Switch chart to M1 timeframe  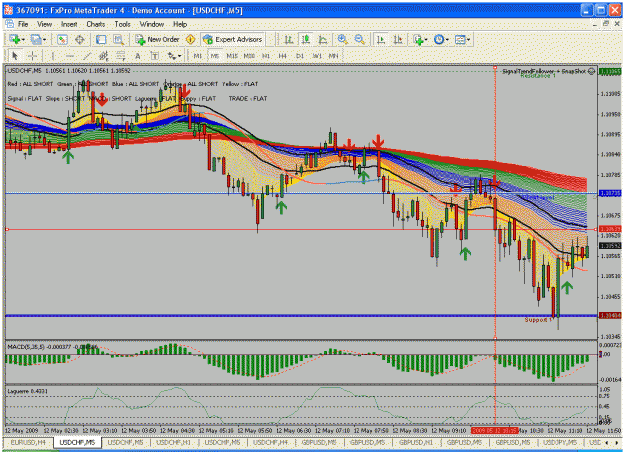[198, 56]
